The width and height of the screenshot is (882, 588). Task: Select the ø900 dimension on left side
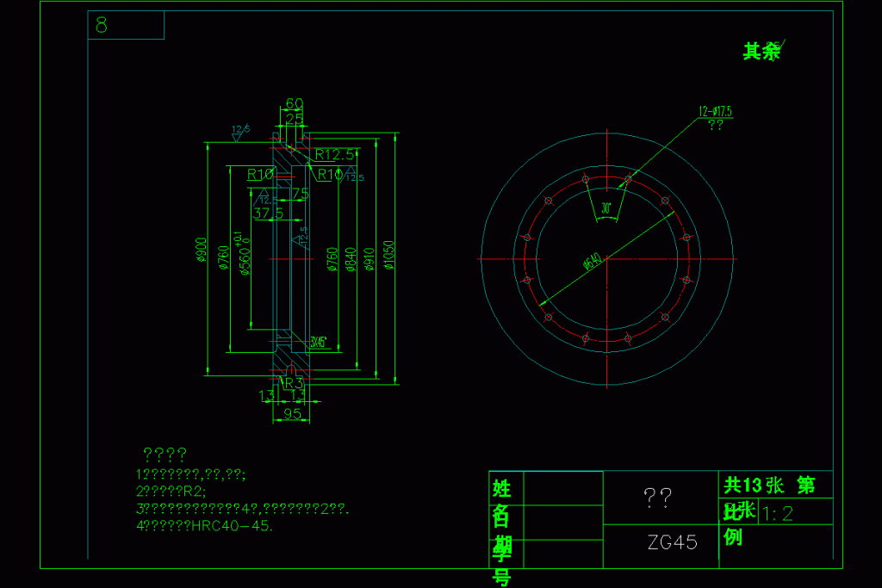pyautogui.click(x=201, y=249)
